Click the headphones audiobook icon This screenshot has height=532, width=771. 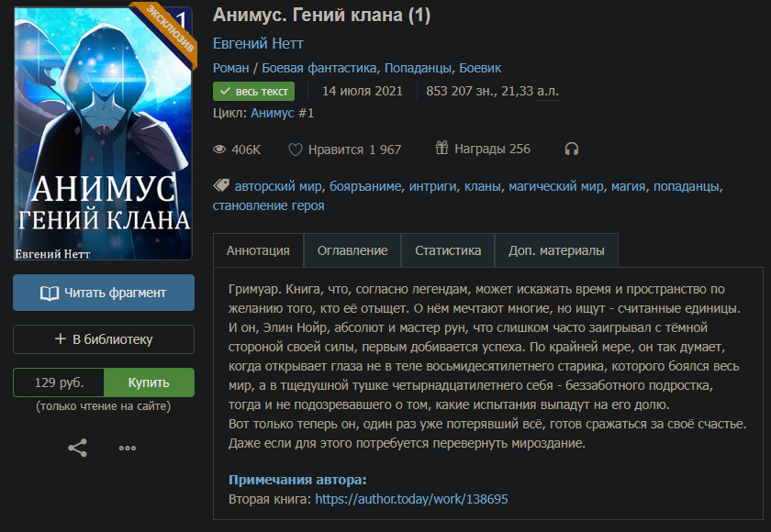(x=571, y=149)
